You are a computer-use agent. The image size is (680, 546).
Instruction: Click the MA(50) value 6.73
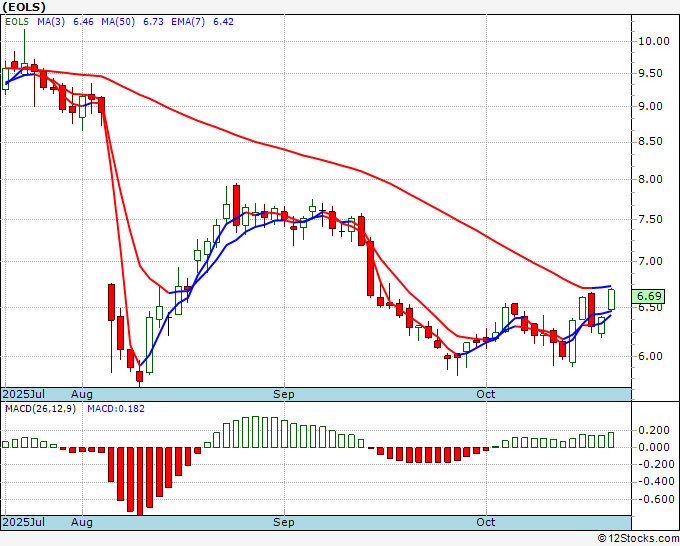click(153, 22)
